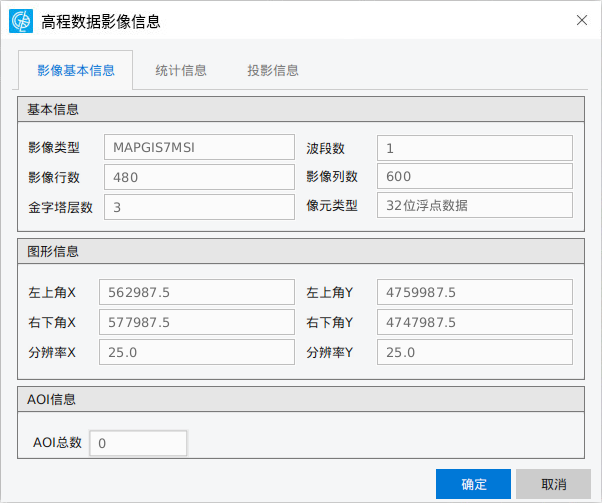Image resolution: width=602 pixels, height=503 pixels.
Task: Click the 影像类型 field showing MAPGIS7MSI
Action: coord(199,148)
